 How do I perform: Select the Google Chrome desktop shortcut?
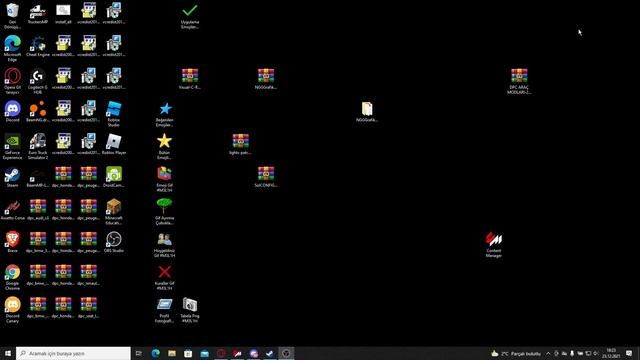(12, 277)
